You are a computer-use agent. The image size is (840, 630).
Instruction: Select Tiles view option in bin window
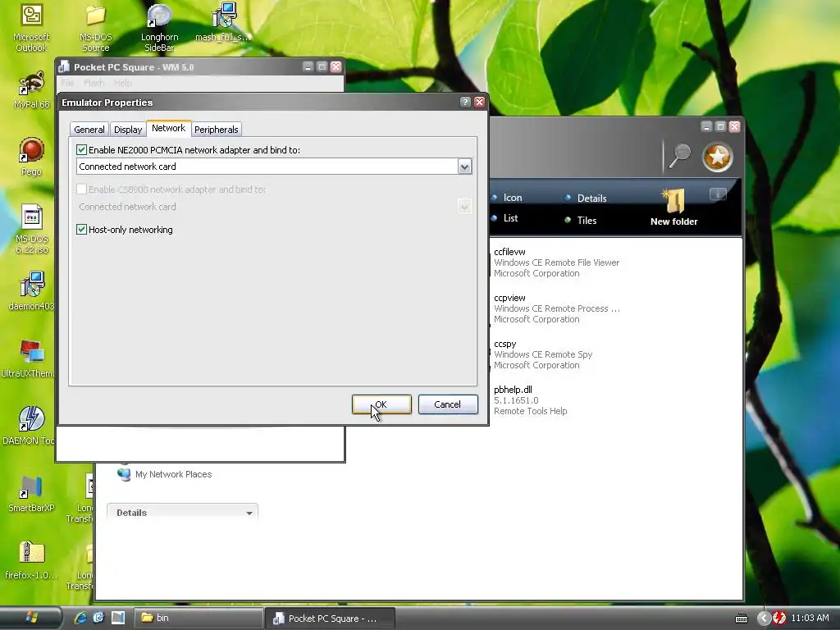click(x=581, y=220)
